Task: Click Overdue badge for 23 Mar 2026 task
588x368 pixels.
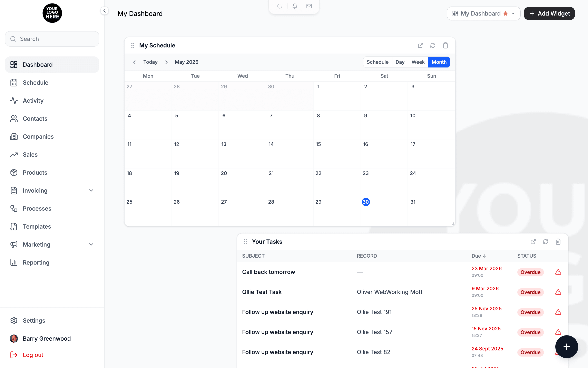Action: pos(530,272)
